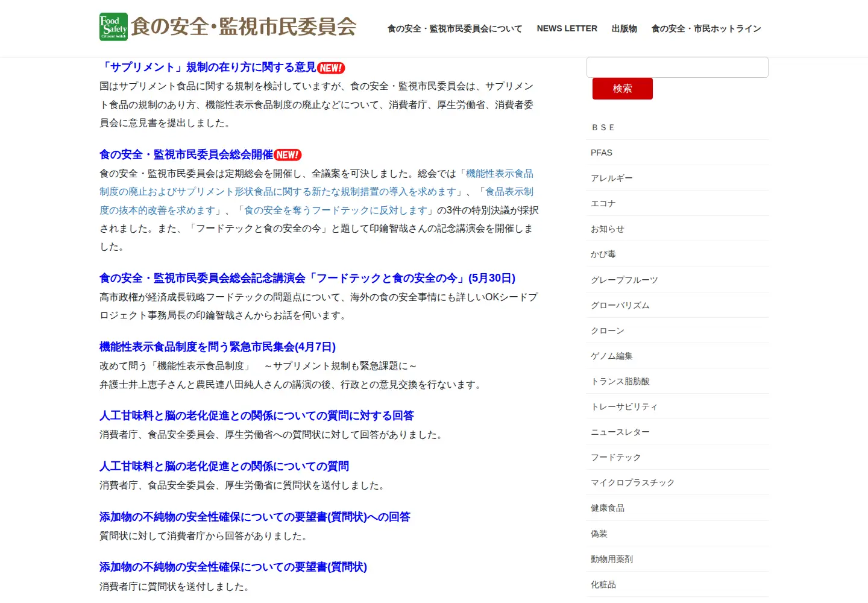Click the red 検索 button

coord(622,89)
